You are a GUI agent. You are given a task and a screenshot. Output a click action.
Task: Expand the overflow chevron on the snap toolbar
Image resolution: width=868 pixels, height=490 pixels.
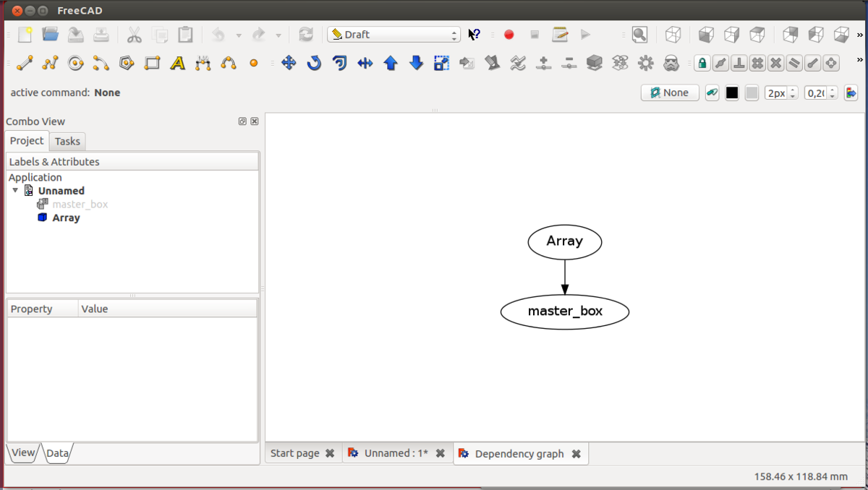pyautogui.click(x=859, y=60)
